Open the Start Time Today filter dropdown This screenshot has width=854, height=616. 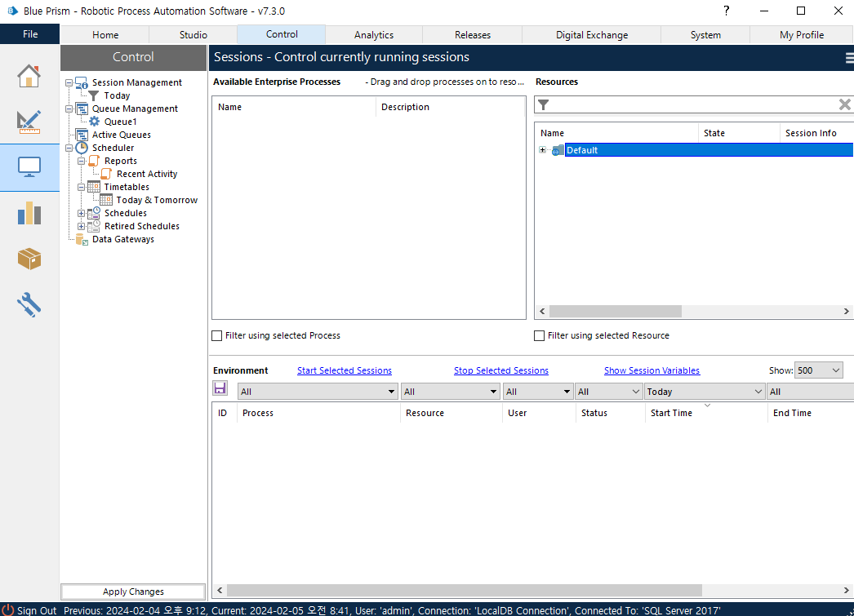point(705,392)
